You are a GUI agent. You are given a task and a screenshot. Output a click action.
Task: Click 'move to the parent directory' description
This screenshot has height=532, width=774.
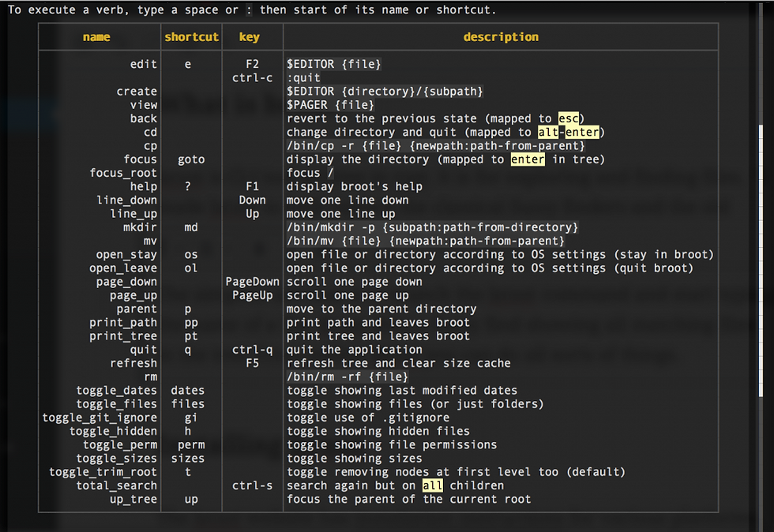tap(381, 309)
